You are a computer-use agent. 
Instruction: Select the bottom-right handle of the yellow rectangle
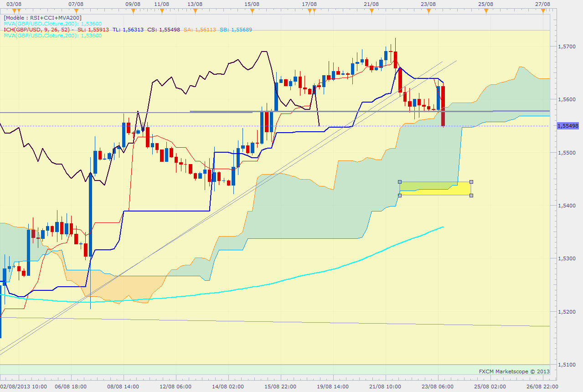471,195
